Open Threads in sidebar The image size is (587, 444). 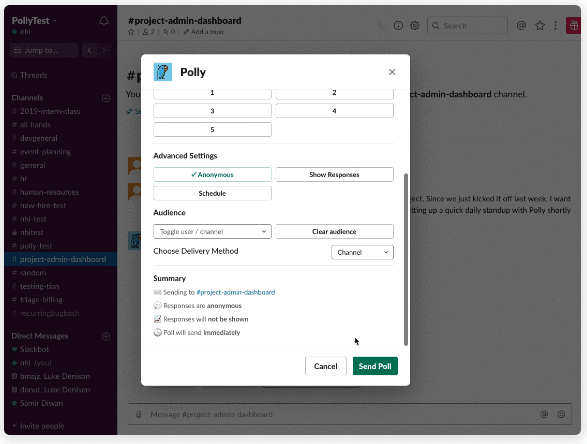coord(33,75)
